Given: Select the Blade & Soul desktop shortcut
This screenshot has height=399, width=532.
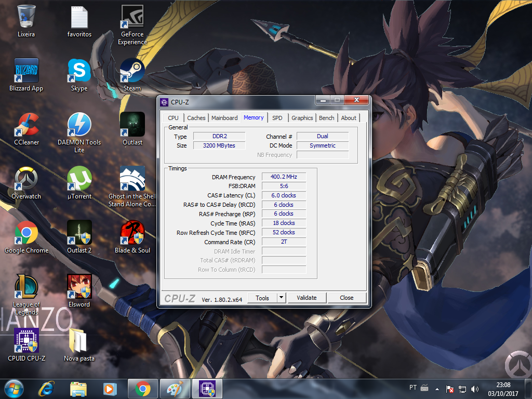Looking at the screenshot, I should [x=132, y=237].
